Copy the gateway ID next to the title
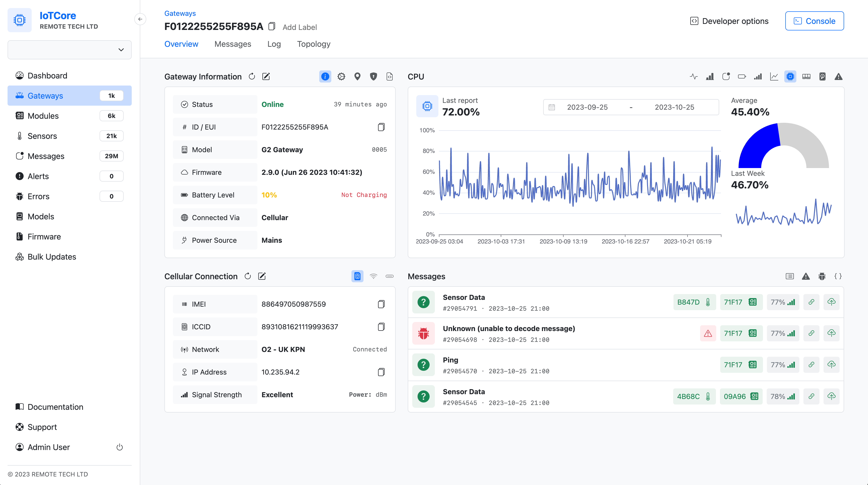This screenshot has height=485, width=868. click(x=271, y=26)
